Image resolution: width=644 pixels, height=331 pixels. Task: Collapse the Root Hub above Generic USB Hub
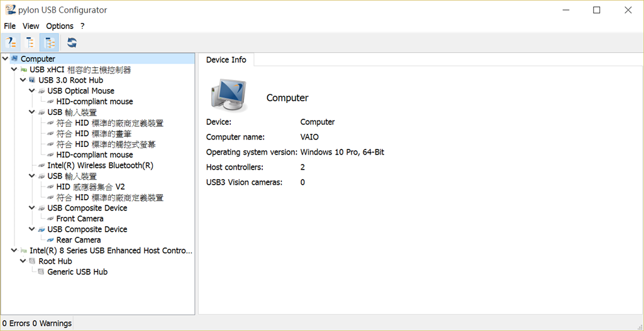23,261
